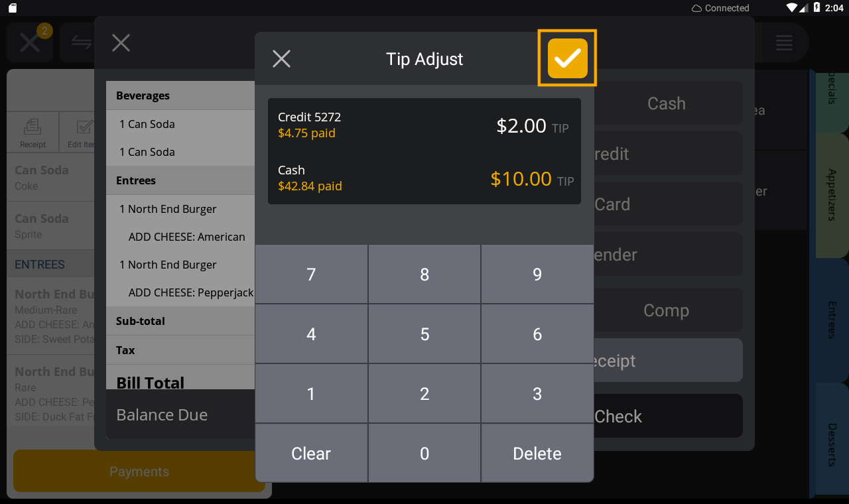Screen dimensions: 849x504
Task: Select the Credit 5272 payment entry
Action: pos(424,125)
